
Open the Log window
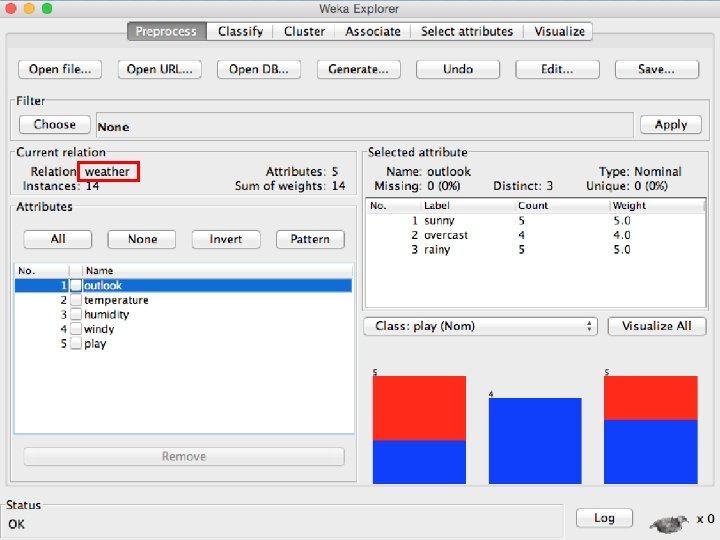604,518
